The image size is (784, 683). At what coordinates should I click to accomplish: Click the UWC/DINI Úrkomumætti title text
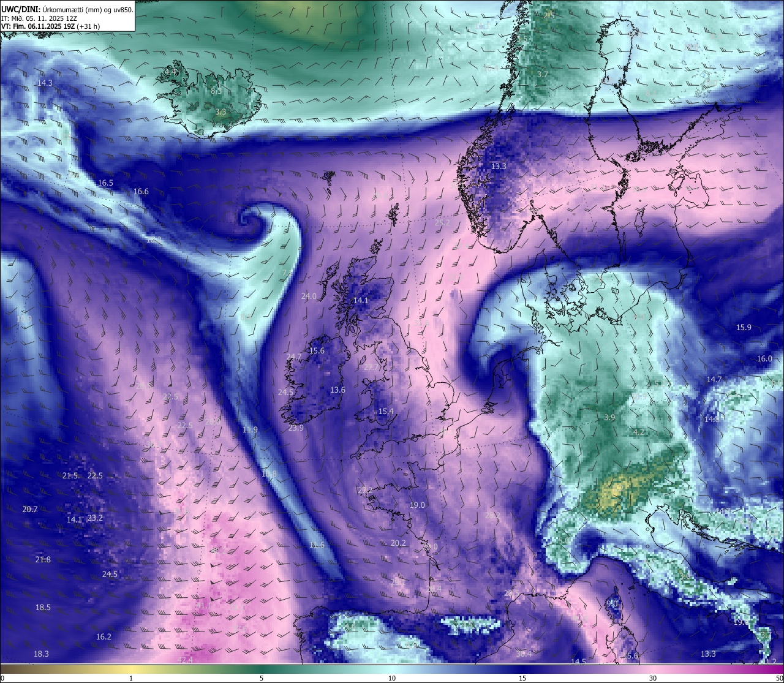[x=67, y=9]
